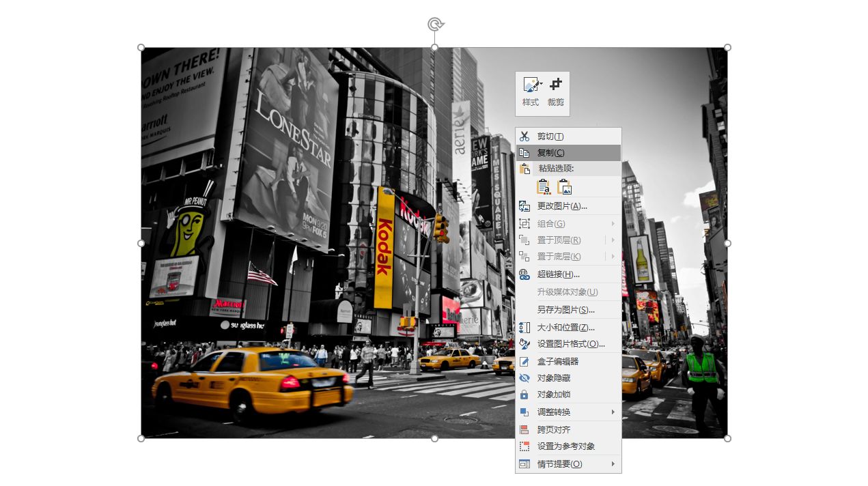868x486 pixels.
Task: Expand the 置于底层(K) submenu arrow
Action: coord(613,257)
